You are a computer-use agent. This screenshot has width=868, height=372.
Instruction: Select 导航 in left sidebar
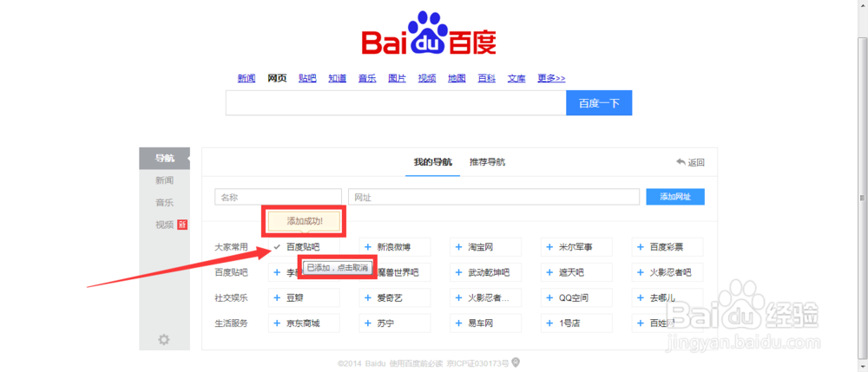point(164,159)
